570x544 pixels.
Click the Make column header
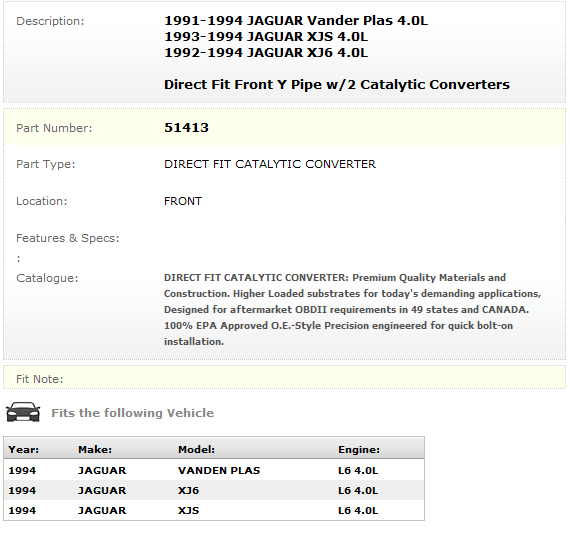(95, 449)
